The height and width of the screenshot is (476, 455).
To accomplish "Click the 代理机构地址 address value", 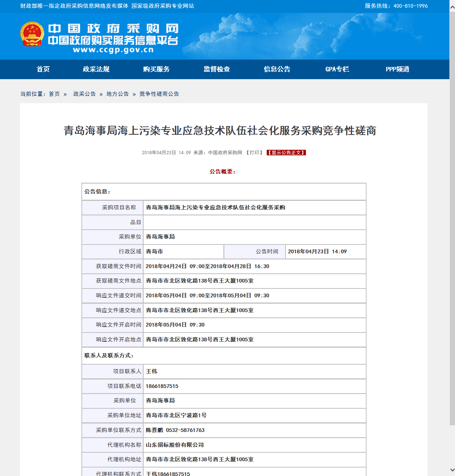I will 200,459.
